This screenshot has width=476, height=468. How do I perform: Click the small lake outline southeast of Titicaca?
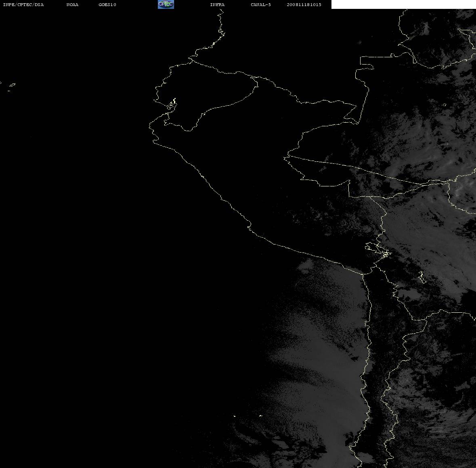tap(422, 277)
